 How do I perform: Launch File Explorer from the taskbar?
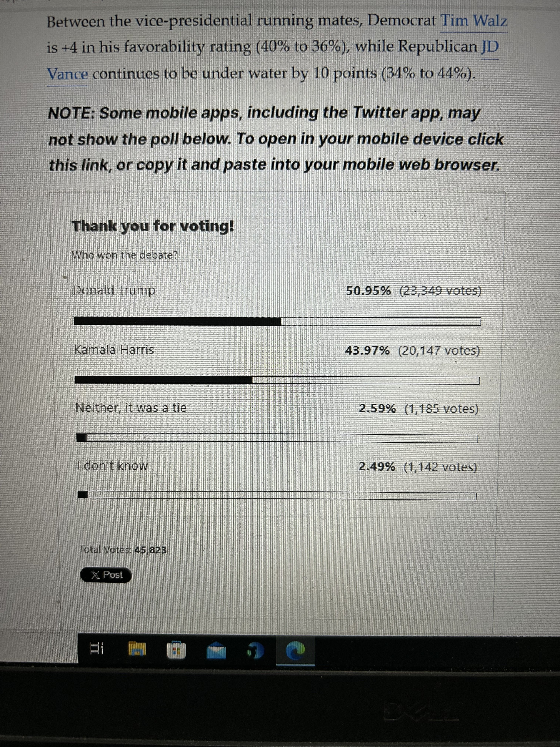pyautogui.click(x=137, y=649)
